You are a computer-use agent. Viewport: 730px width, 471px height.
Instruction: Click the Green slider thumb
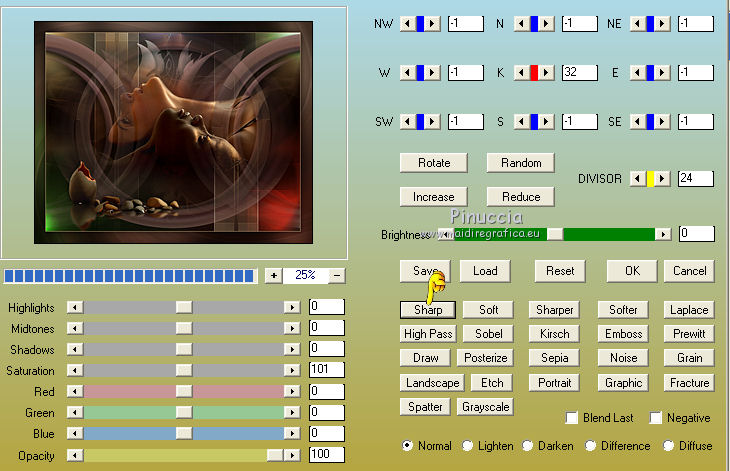pyautogui.click(x=184, y=412)
